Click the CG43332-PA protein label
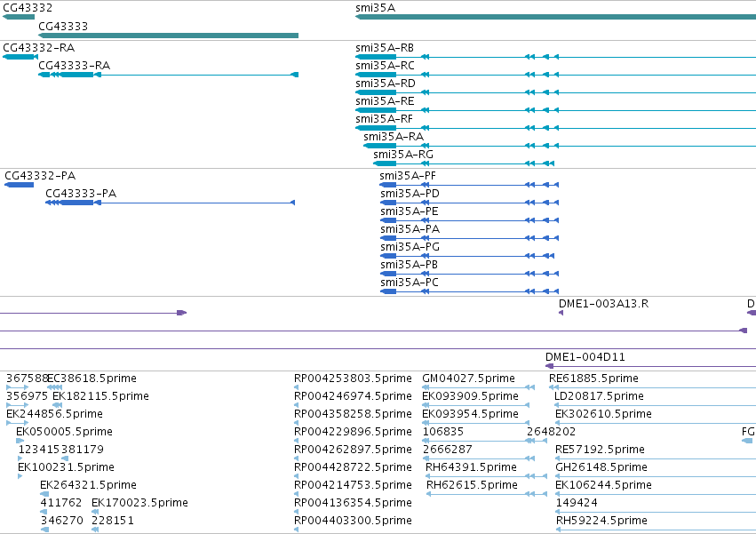 click(x=40, y=176)
